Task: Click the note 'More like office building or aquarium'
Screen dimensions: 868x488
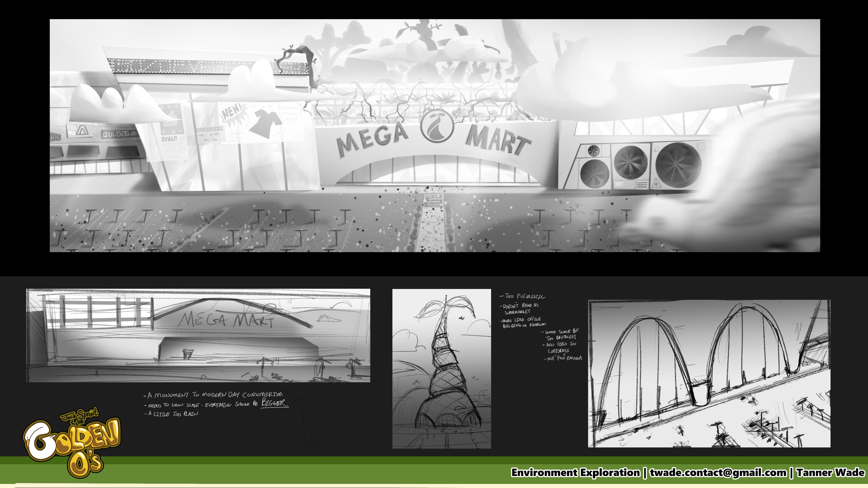Action: 523,322
